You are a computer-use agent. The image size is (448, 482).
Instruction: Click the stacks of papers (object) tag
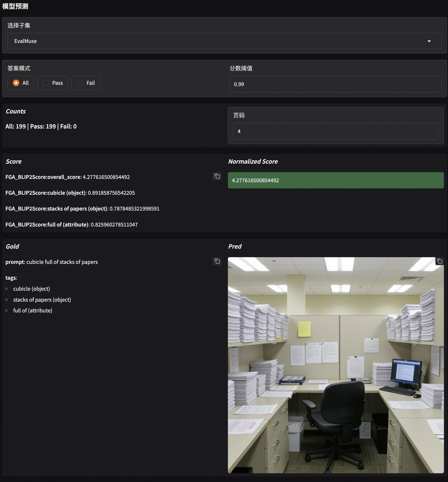[x=42, y=300]
